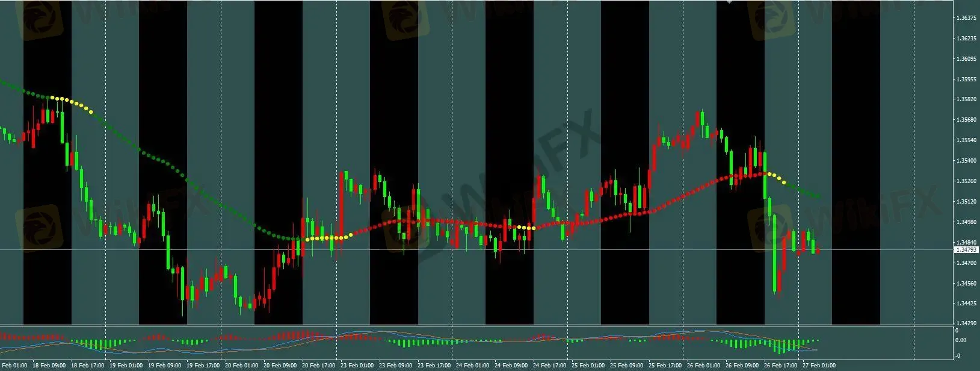
Task: Click the 0.00 label on indicator scale
Action: click(x=963, y=340)
